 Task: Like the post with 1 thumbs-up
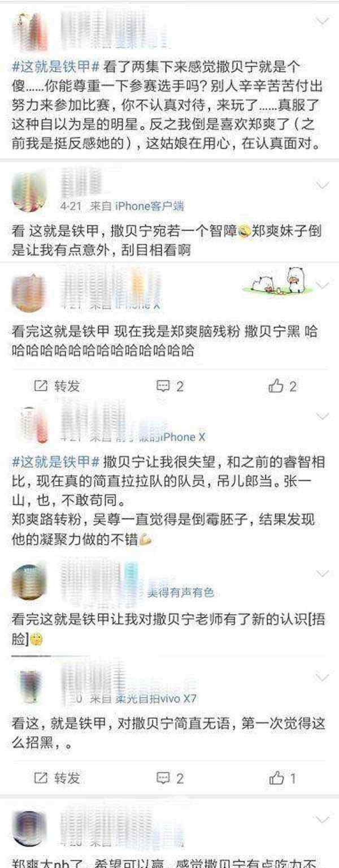pyautogui.click(x=283, y=778)
